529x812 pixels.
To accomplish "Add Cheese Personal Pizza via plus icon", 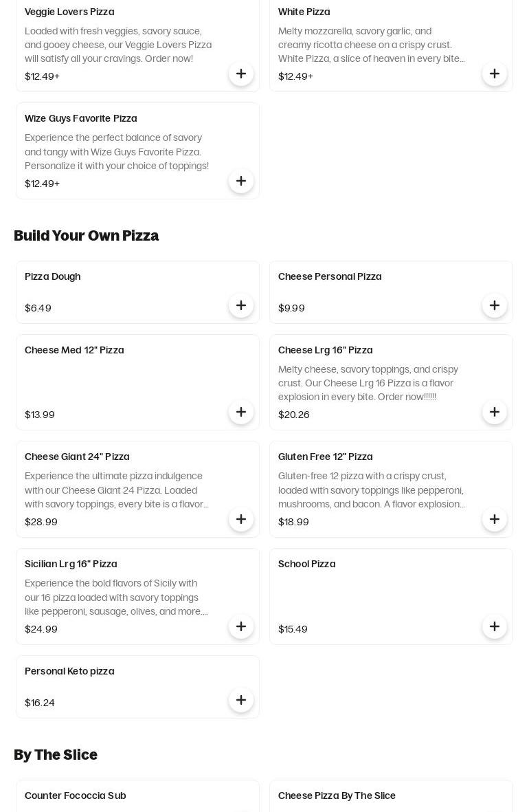I will click(495, 305).
